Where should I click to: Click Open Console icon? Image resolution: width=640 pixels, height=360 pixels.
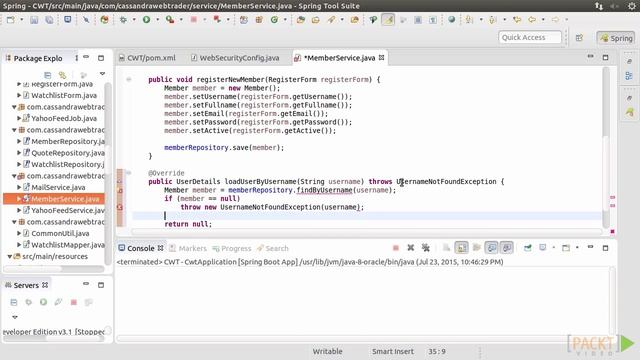point(566,248)
